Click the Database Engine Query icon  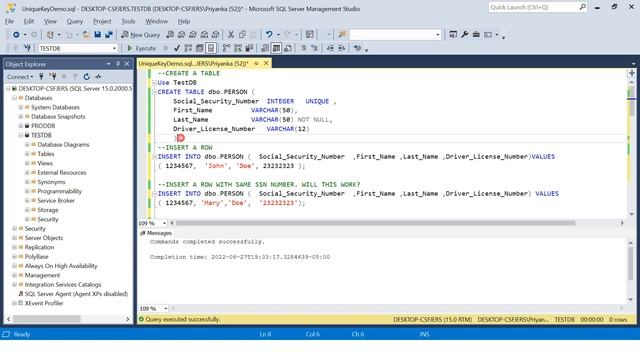[170, 35]
